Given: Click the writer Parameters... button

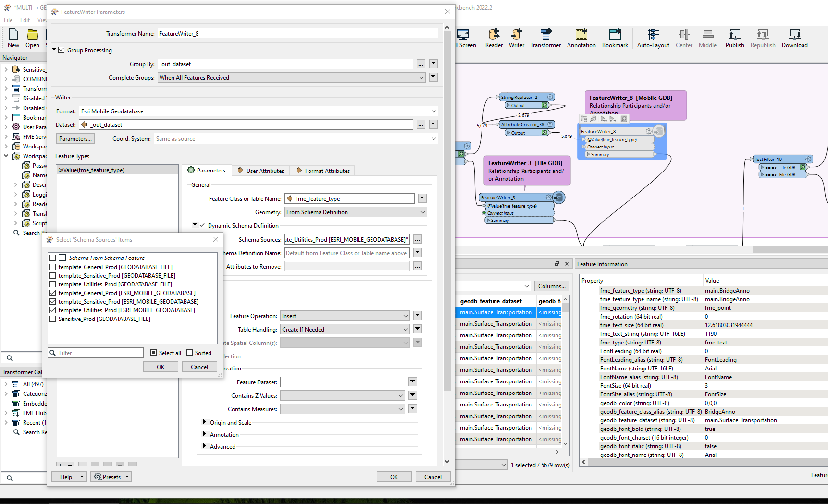Looking at the screenshot, I should tap(75, 138).
